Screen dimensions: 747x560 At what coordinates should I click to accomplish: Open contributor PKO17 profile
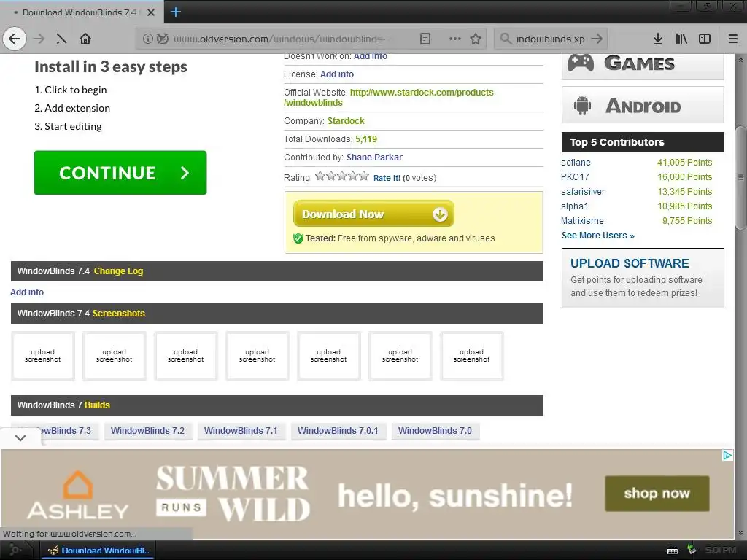tap(575, 176)
